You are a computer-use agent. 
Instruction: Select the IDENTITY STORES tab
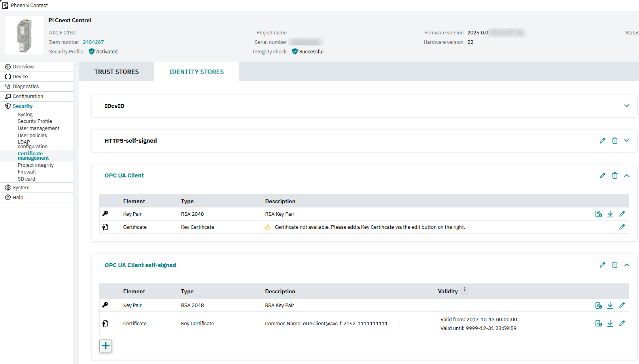(x=197, y=72)
